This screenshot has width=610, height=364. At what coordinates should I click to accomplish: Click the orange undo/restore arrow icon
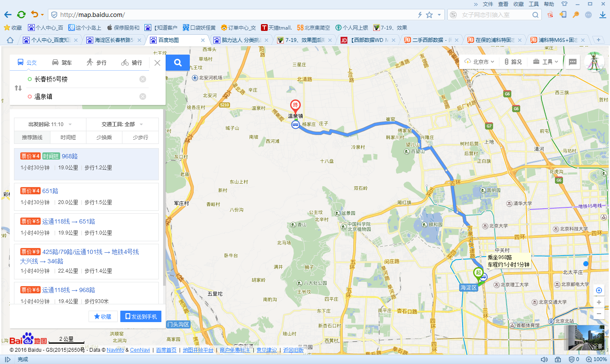35,14
